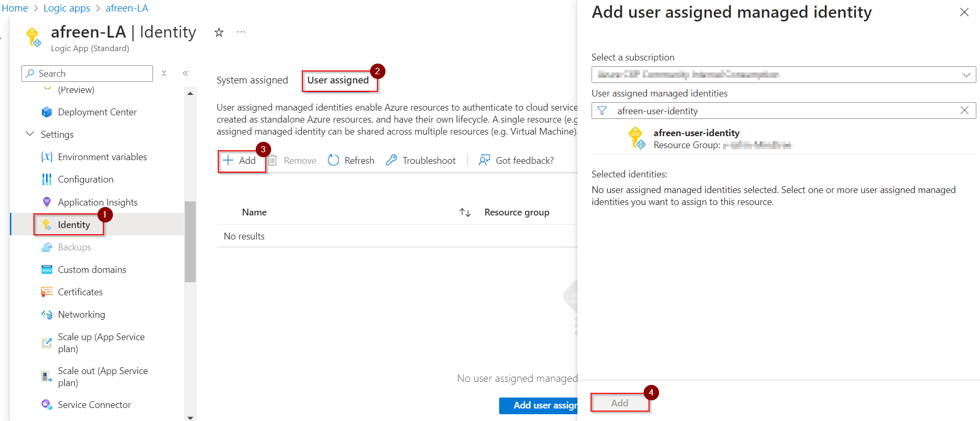Clear the sidebar search with the X icon
This screenshot has width=980, height=421.
click(164, 74)
